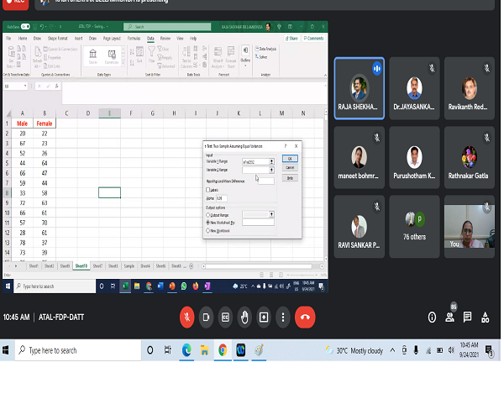Click Undo arrow in Excel title bar
Image resolution: width=504 pixels, height=420 pixels.
point(42,27)
